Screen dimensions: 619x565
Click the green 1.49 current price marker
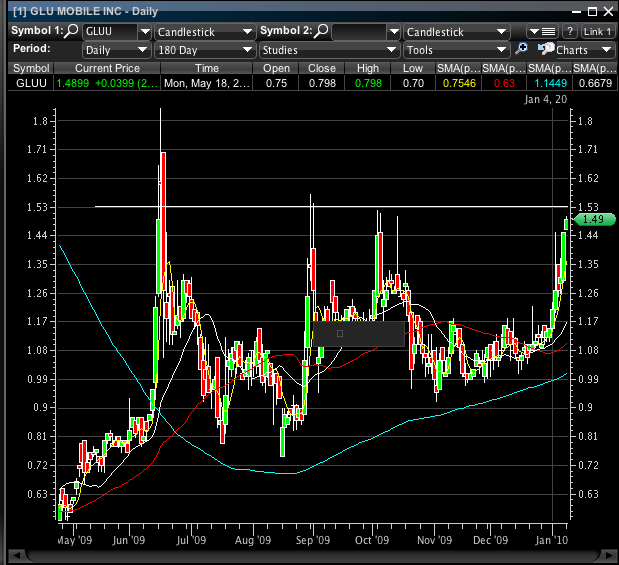tap(594, 219)
